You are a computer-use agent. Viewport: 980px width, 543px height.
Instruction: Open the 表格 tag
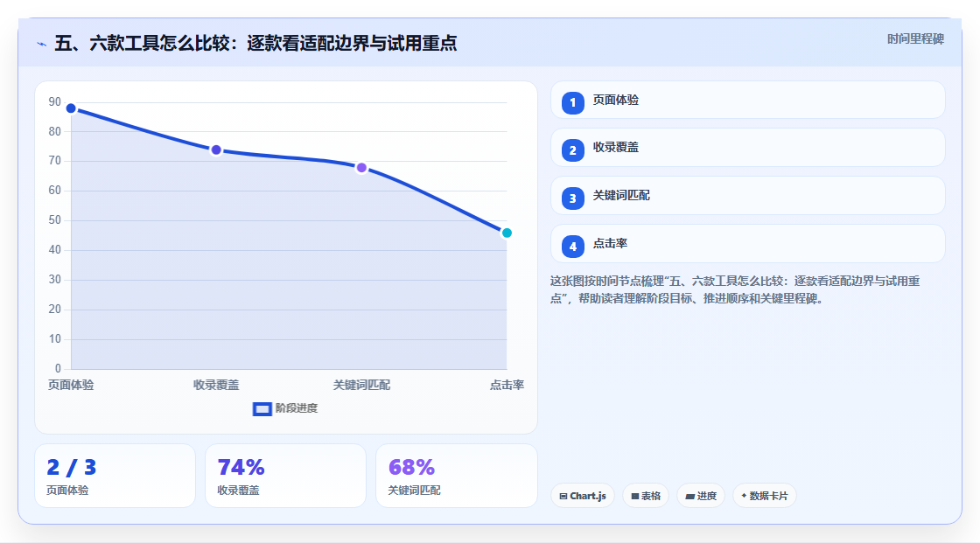tap(646, 496)
